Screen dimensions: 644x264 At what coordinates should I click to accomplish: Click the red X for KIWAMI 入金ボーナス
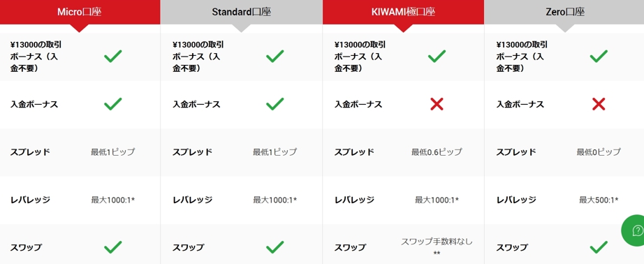pyautogui.click(x=437, y=104)
